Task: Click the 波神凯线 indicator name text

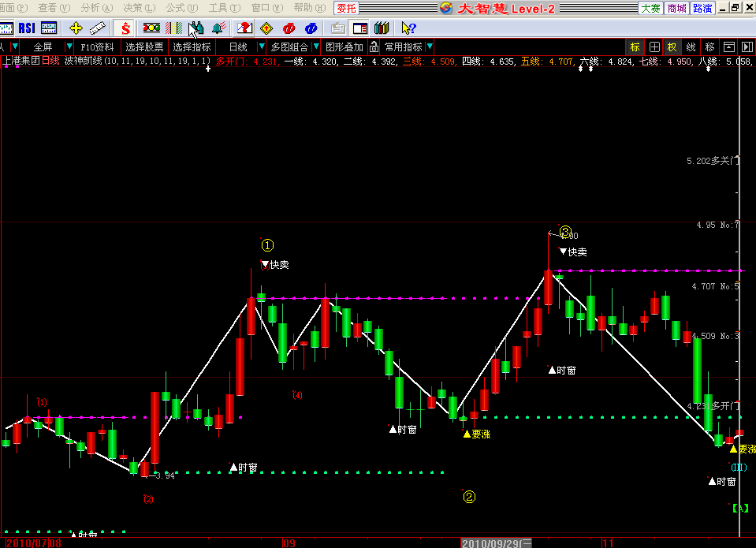Action: click(83, 61)
